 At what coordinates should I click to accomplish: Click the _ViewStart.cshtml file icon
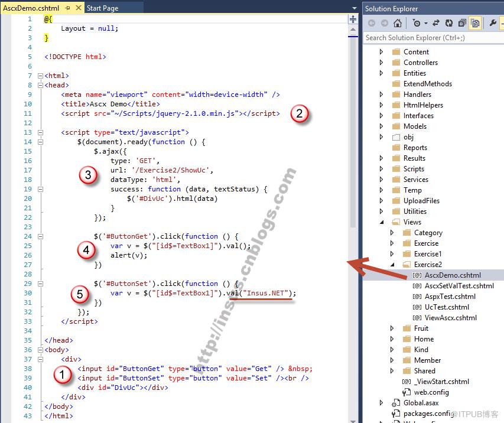(x=407, y=382)
